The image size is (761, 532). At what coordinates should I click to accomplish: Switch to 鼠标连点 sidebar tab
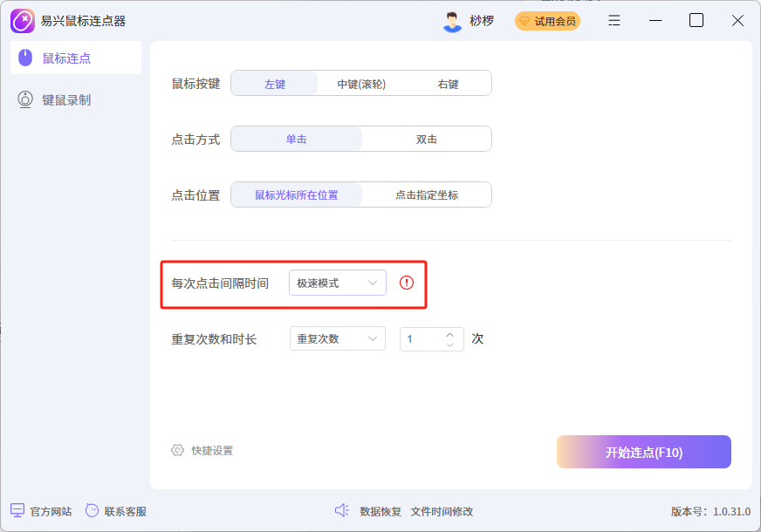[x=76, y=58]
